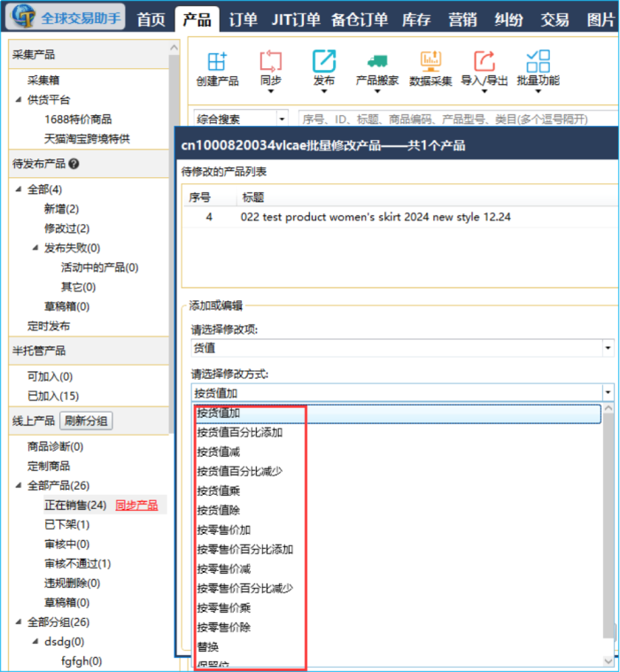Screen dimensions: 620x672
Task: Select 按零售价加 option
Action: [397, 530]
